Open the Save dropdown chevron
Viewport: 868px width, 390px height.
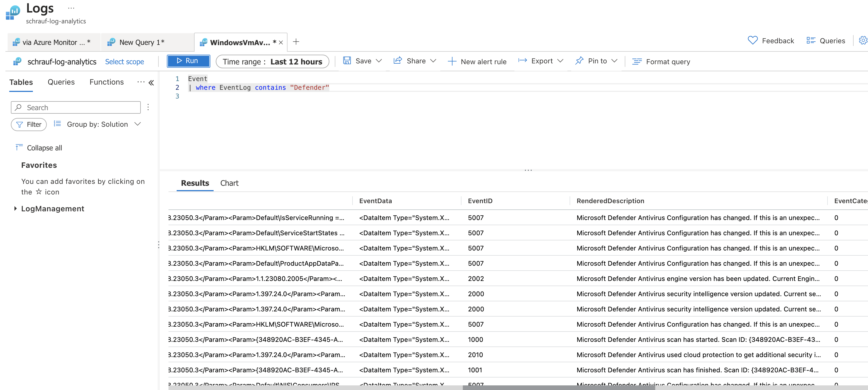click(x=379, y=61)
